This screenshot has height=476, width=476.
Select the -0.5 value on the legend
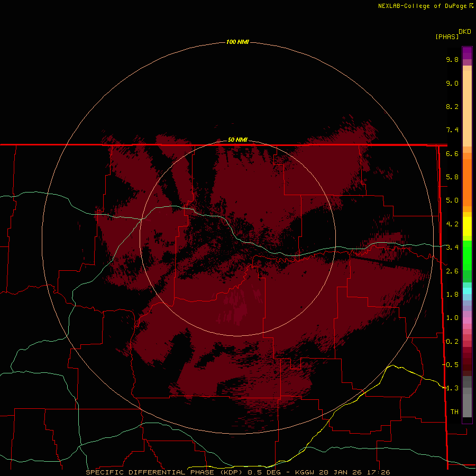(x=451, y=365)
